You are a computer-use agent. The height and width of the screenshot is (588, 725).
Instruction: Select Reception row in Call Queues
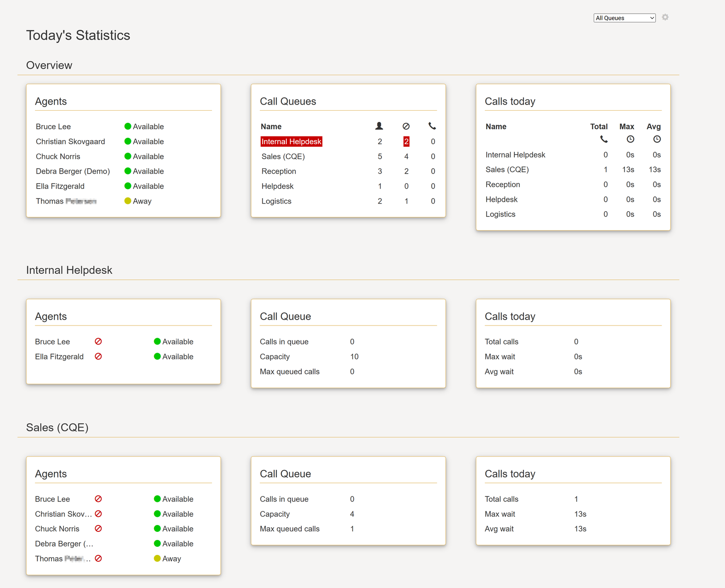(348, 171)
